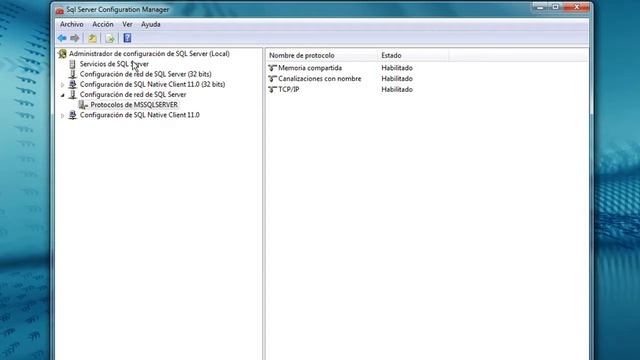Click Habilitado status of TCP/IP
The image size is (640, 360).
click(x=397, y=89)
